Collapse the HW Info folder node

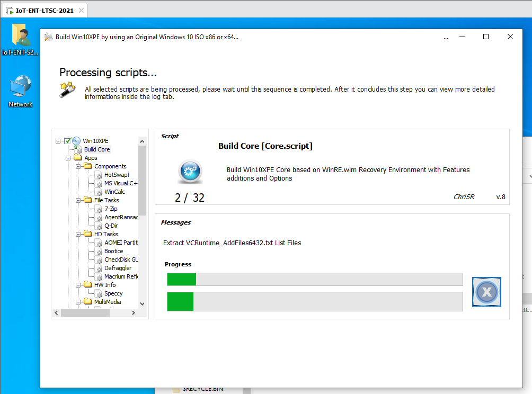78,285
